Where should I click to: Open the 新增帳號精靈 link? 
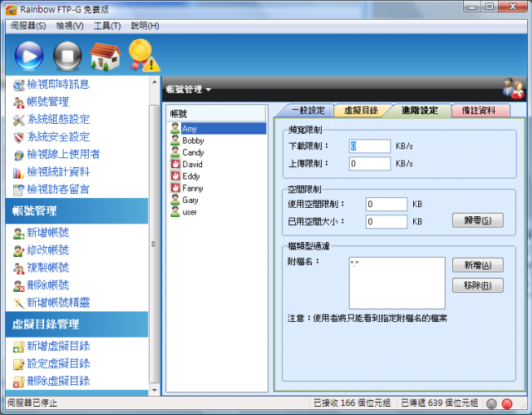(58, 304)
